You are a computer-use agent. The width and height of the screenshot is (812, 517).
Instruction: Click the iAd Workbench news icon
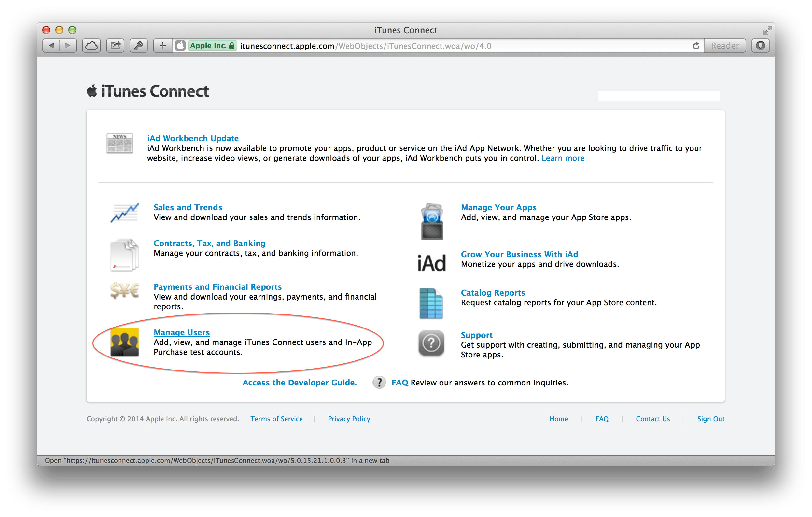[119, 143]
